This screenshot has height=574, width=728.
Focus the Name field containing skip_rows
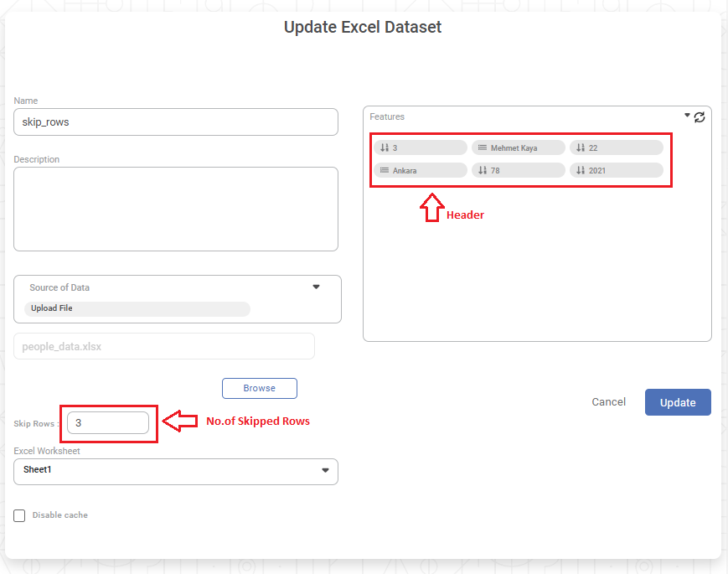[176, 122]
